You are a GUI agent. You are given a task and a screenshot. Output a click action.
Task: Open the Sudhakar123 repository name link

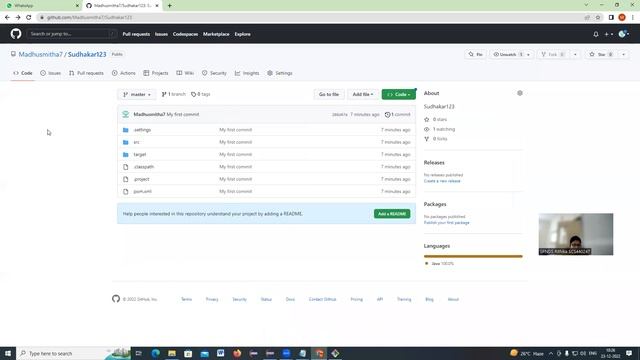coord(87,54)
